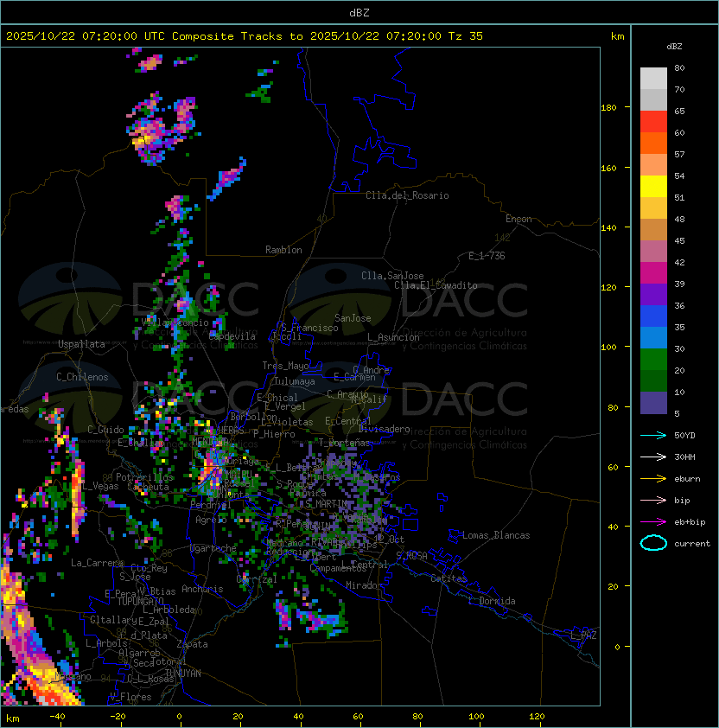Screen dimensions: 719x728
Task: Click the 5 dBZ purple color swatch
Action: (x=653, y=403)
